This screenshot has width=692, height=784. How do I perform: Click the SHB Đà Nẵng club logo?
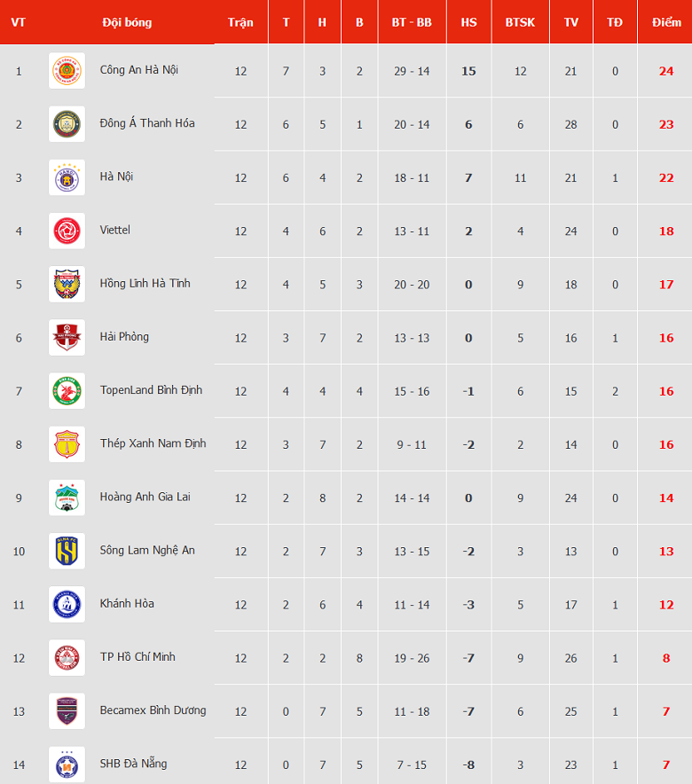tap(67, 764)
